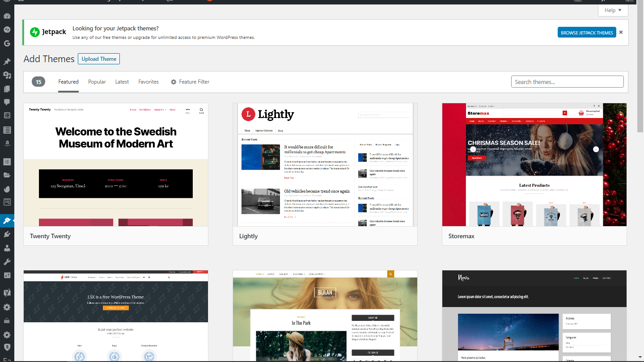Click the Lightly theme name label
Screen dimensions: 644x362
[x=248, y=236]
